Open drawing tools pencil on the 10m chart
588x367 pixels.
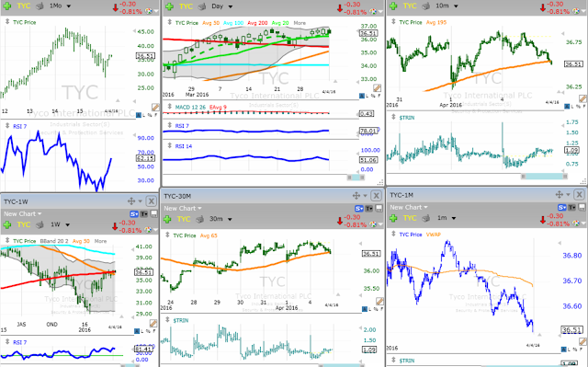[582, 98]
